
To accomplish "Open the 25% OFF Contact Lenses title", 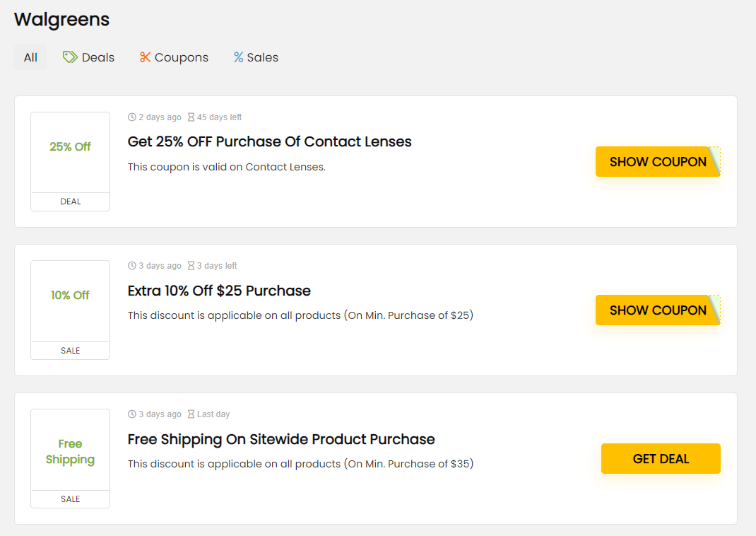I will tap(269, 142).
